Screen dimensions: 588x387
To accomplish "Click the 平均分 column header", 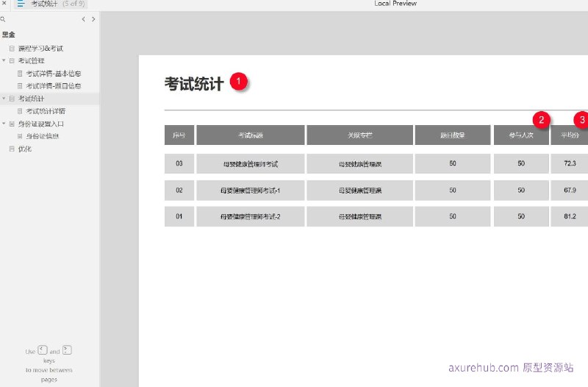I will click(x=569, y=135).
